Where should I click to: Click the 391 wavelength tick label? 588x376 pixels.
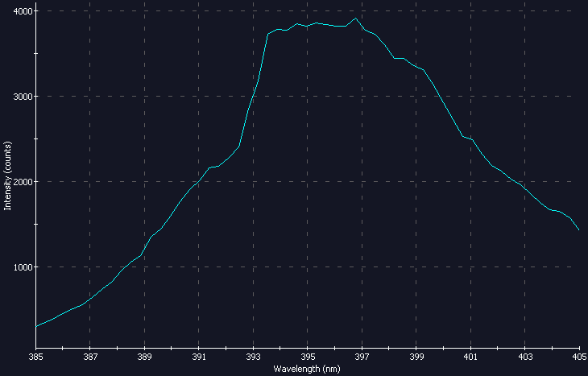[199, 356]
